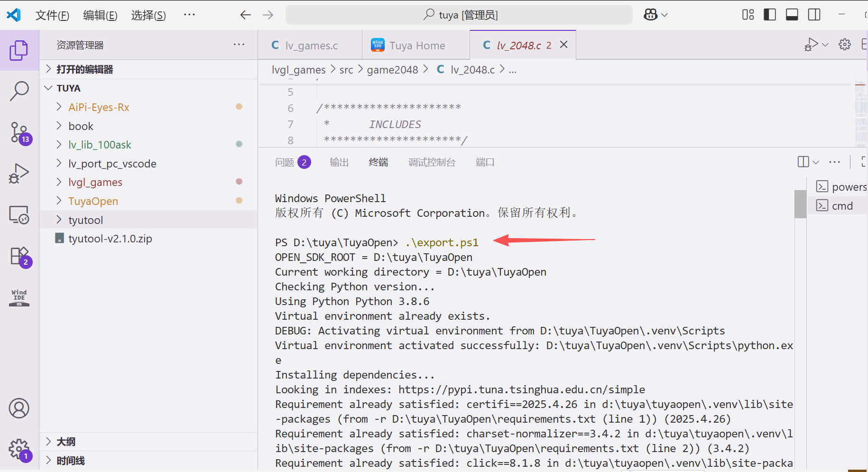Expand the lv_port_pc_vscode folder
The height and width of the screenshot is (472, 868).
(148, 164)
